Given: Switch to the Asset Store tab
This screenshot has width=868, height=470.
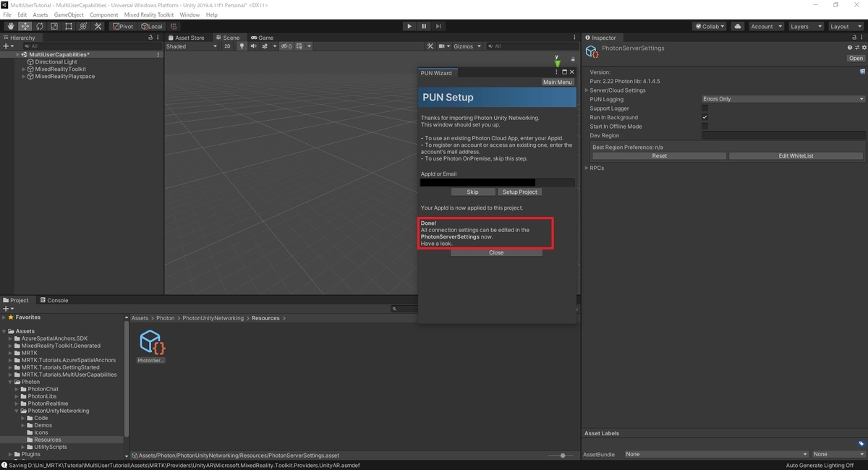Looking at the screenshot, I should (x=187, y=38).
